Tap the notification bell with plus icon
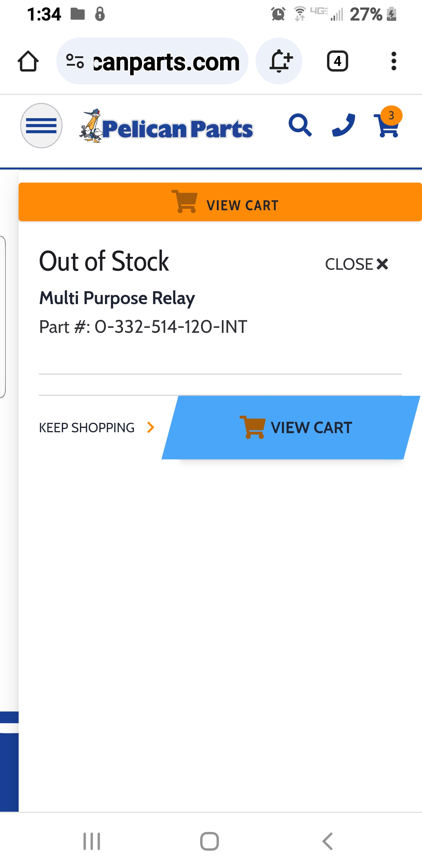 tap(279, 61)
